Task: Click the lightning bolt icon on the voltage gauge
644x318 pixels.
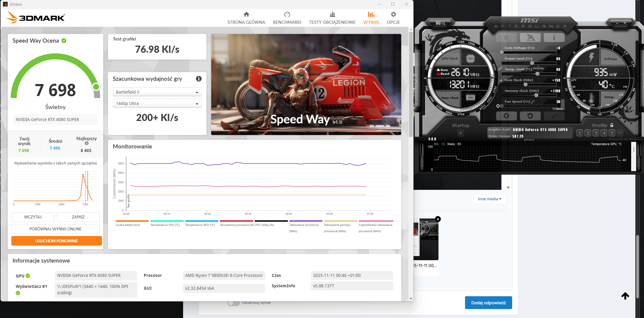Action: tap(592, 58)
